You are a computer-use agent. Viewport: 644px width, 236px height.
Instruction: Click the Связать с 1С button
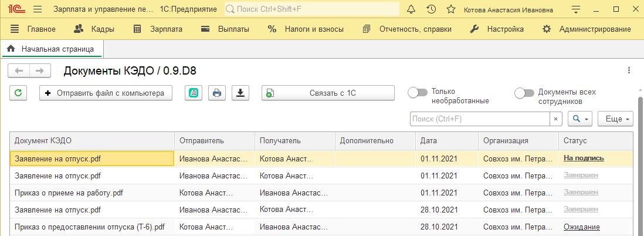coord(328,93)
